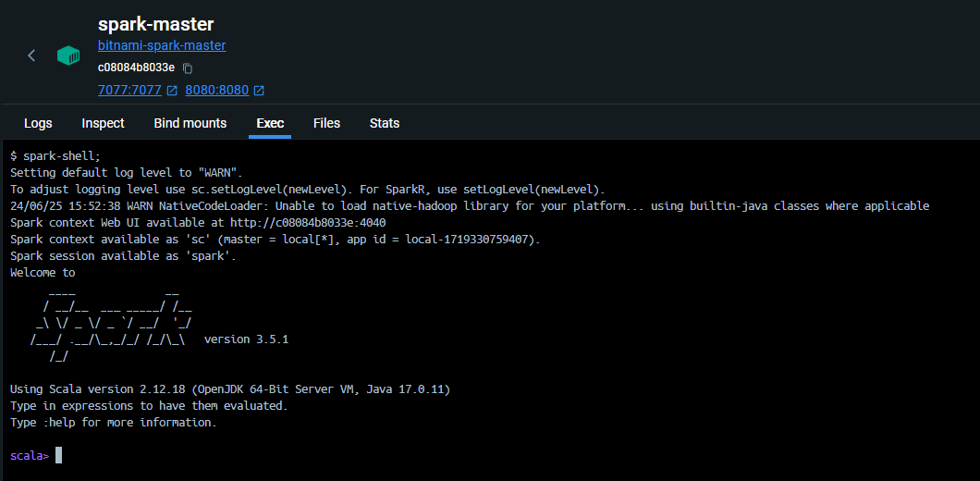Click the spark-master container title
Viewport: 980px width, 481px height.
(x=155, y=24)
